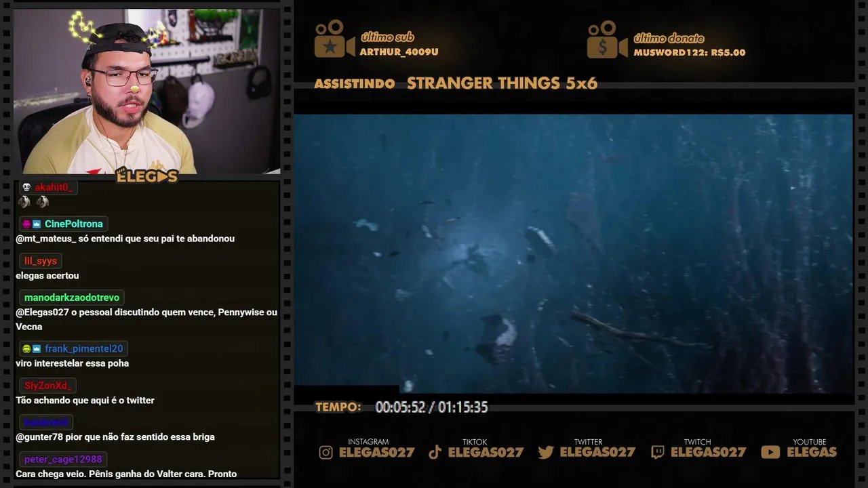Click the dark blue username above the @gunter78 message
Screen dimensions: 868x488
pos(46,422)
